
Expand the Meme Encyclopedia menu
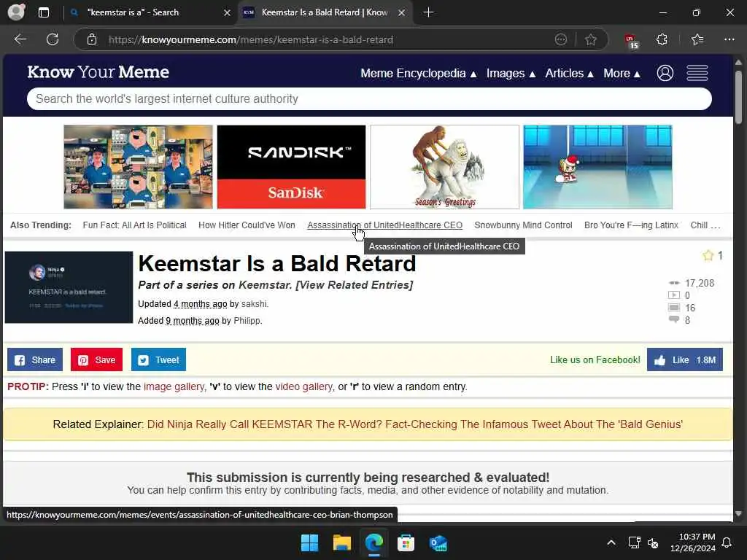(418, 74)
